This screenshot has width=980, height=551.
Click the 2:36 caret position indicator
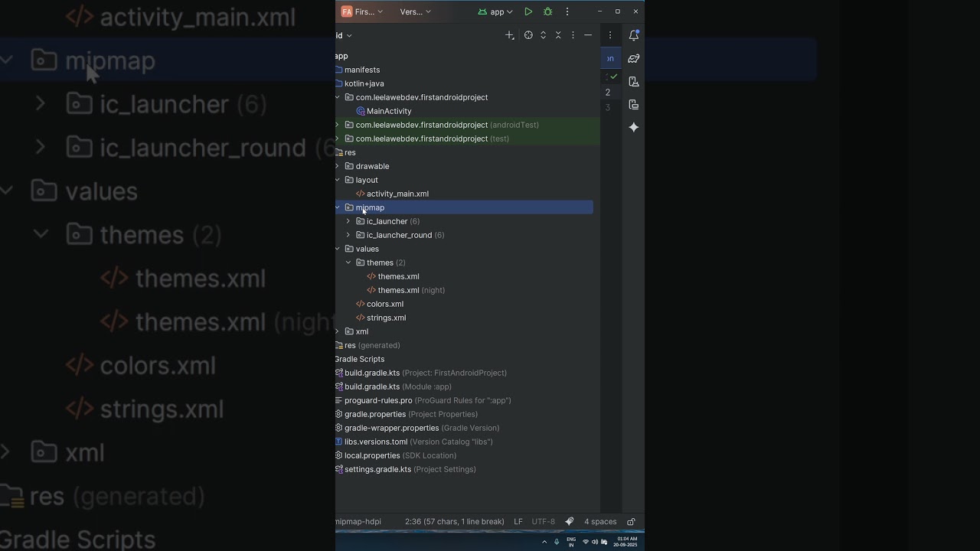click(455, 521)
